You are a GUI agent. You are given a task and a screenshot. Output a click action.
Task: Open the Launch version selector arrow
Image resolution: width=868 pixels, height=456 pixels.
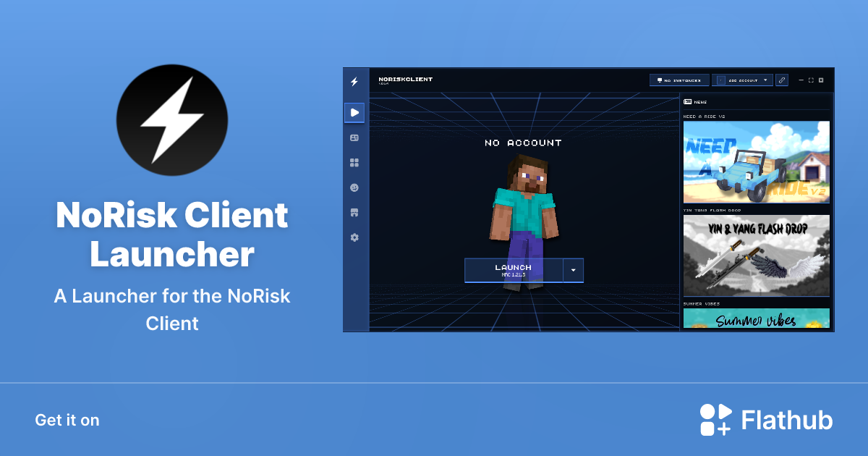[x=574, y=270]
